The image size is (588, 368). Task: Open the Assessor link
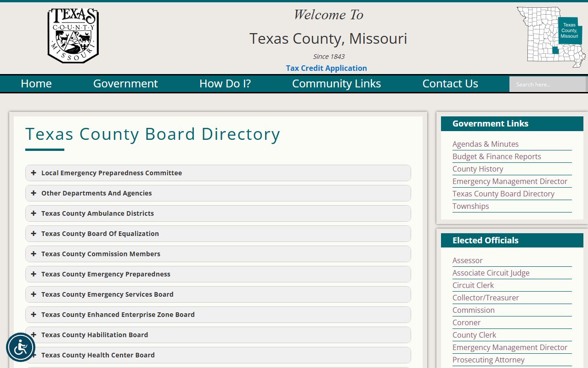point(468,260)
